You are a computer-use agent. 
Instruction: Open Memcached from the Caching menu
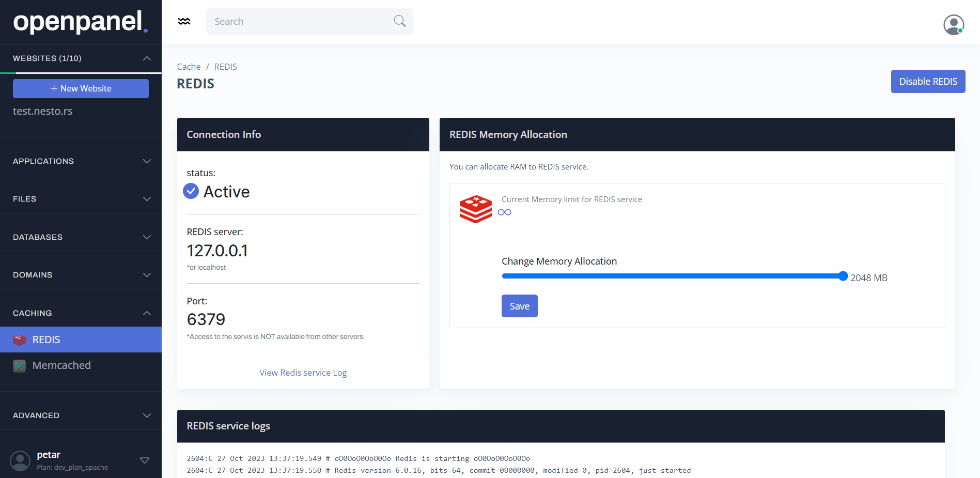tap(61, 365)
